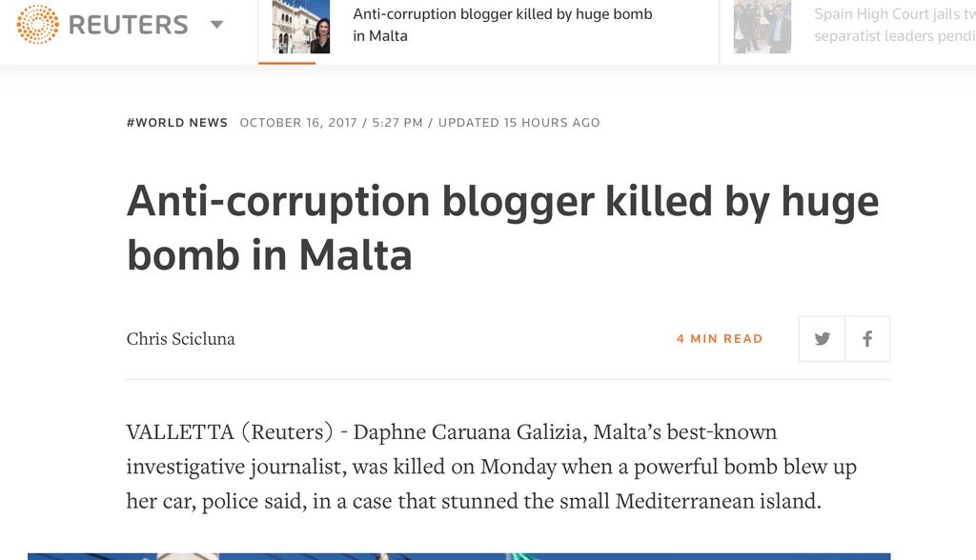
Task: Click the Updated 15 Hours Ago label
Action: tap(519, 123)
